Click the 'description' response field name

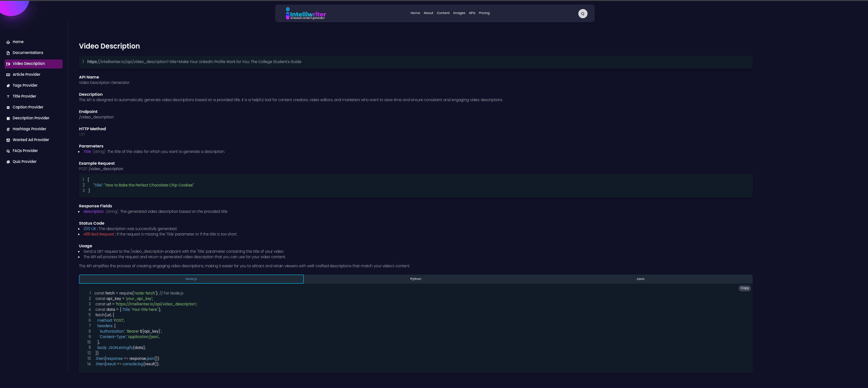click(94, 211)
